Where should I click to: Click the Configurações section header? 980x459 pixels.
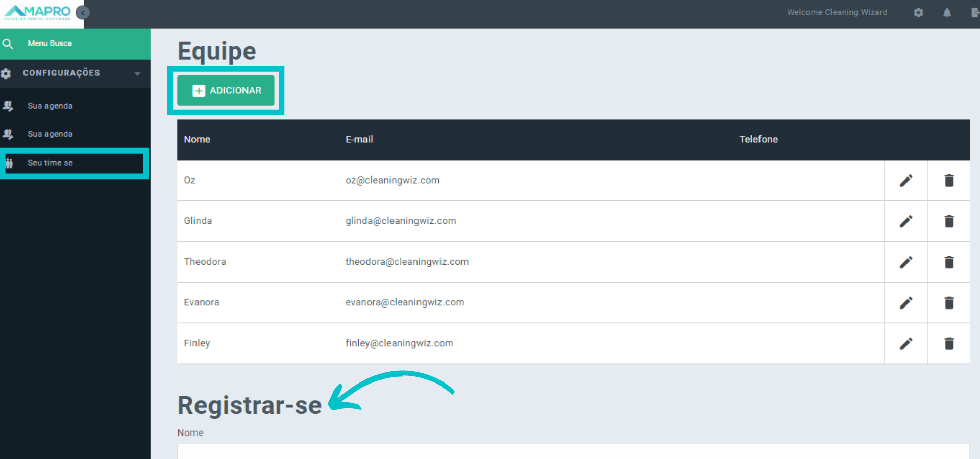[61, 73]
